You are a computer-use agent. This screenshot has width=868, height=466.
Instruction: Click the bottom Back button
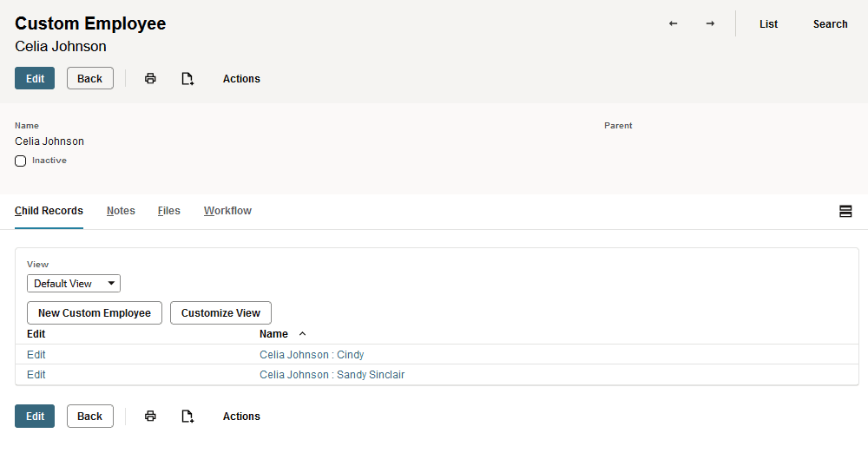pyautogui.click(x=90, y=417)
